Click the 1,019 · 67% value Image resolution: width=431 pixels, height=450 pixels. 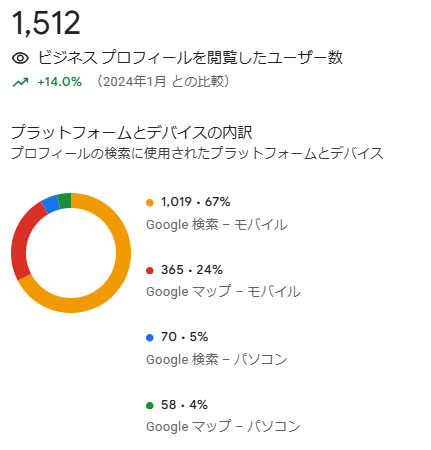(x=196, y=202)
